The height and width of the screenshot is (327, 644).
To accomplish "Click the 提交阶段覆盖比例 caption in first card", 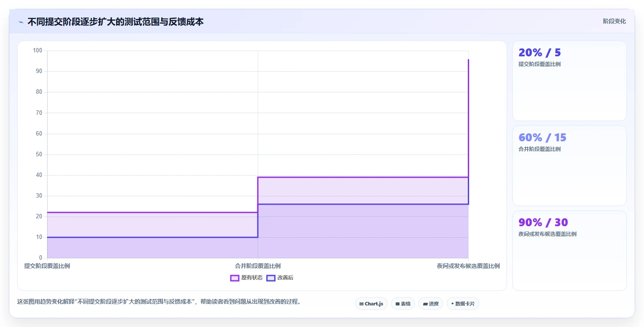I will 540,64.
